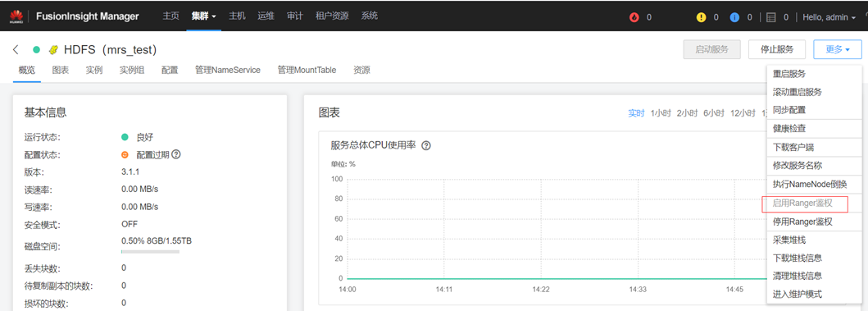This screenshot has width=868, height=311.
Task: Select the 1小时 chart time range
Action: click(661, 113)
